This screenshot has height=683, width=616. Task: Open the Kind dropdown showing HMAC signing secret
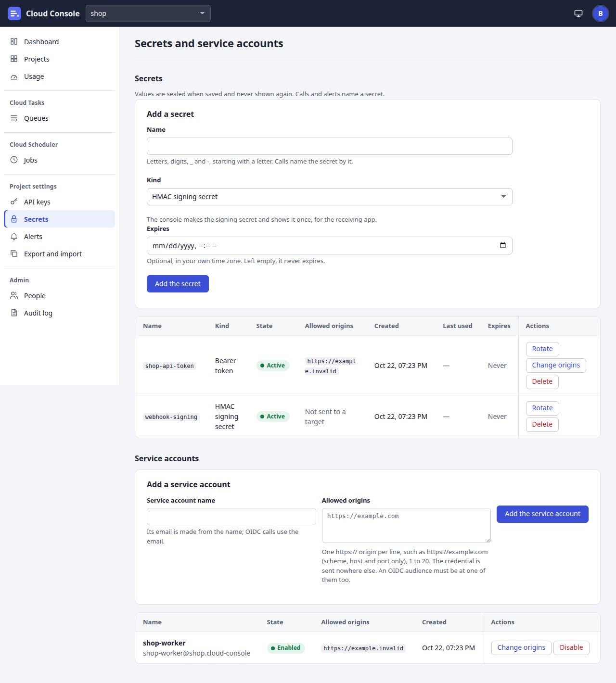point(329,197)
